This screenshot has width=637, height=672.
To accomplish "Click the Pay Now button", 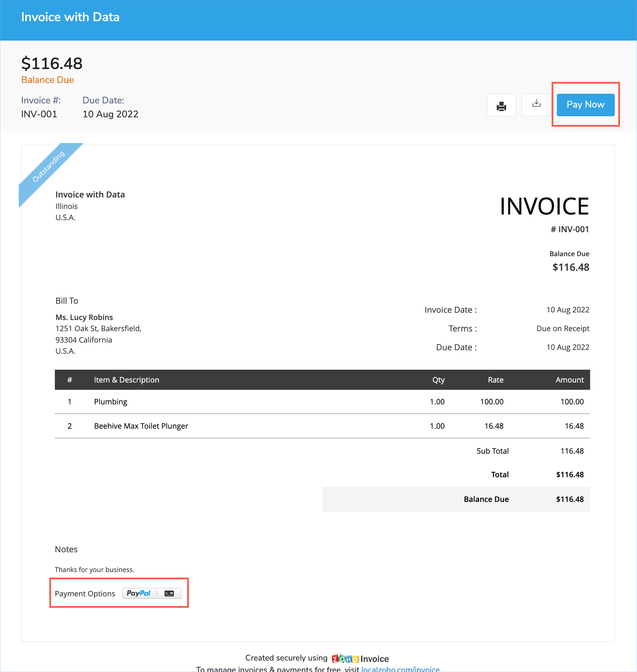I will point(585,104).
